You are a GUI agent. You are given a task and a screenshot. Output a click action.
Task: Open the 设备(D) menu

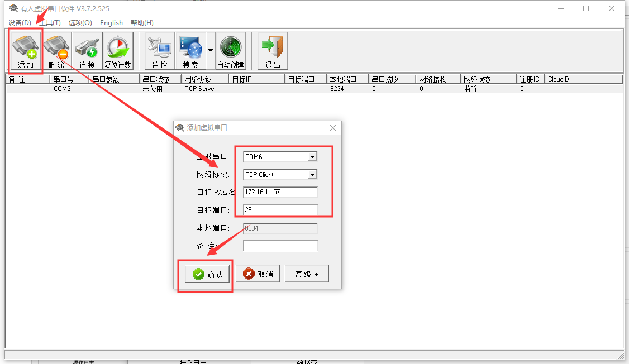coord(20,23)
